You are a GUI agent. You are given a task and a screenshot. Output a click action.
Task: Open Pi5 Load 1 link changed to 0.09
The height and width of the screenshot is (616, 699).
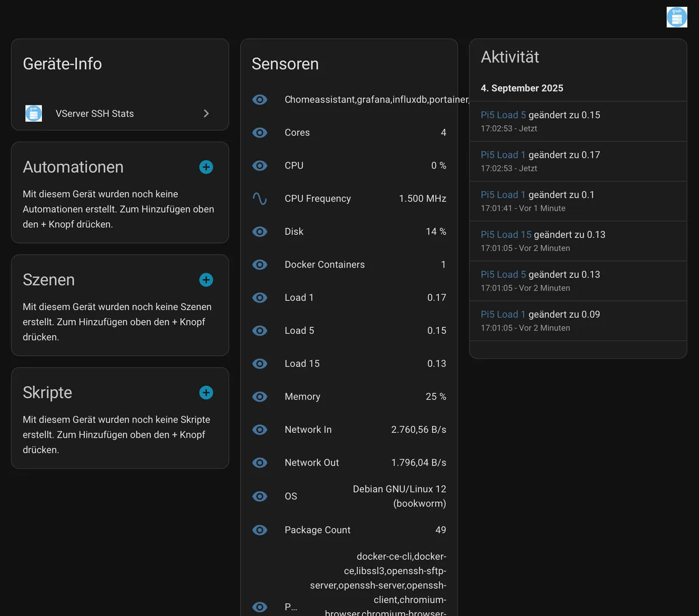(503, 315)
